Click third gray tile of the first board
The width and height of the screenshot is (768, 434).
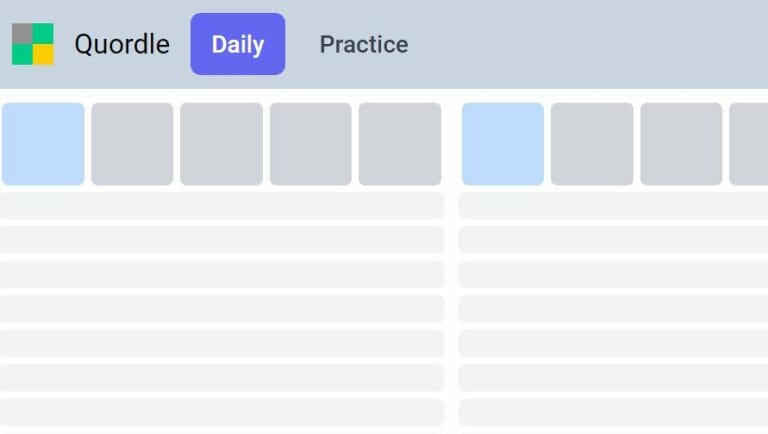click(221, 144)
